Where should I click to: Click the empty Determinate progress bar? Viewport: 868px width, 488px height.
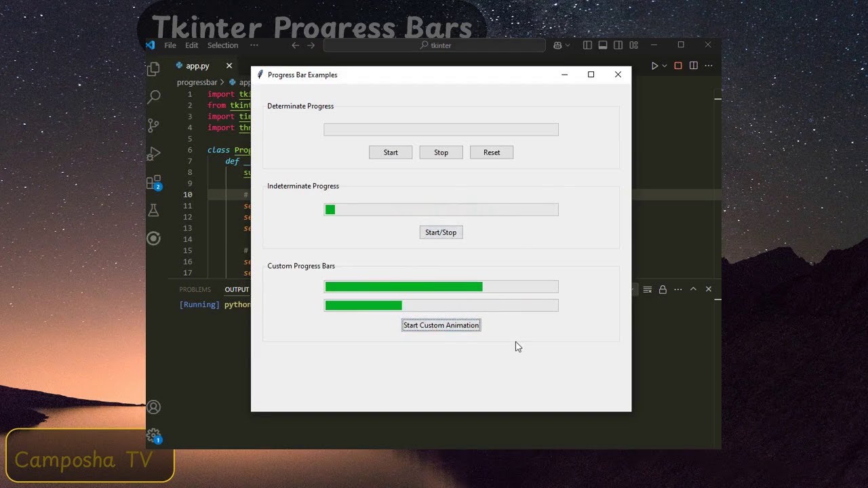[x=441, y=129]
